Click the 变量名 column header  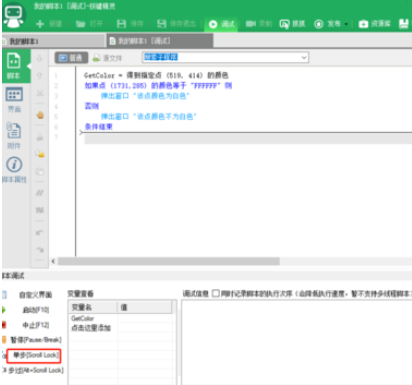pos(93,307)
